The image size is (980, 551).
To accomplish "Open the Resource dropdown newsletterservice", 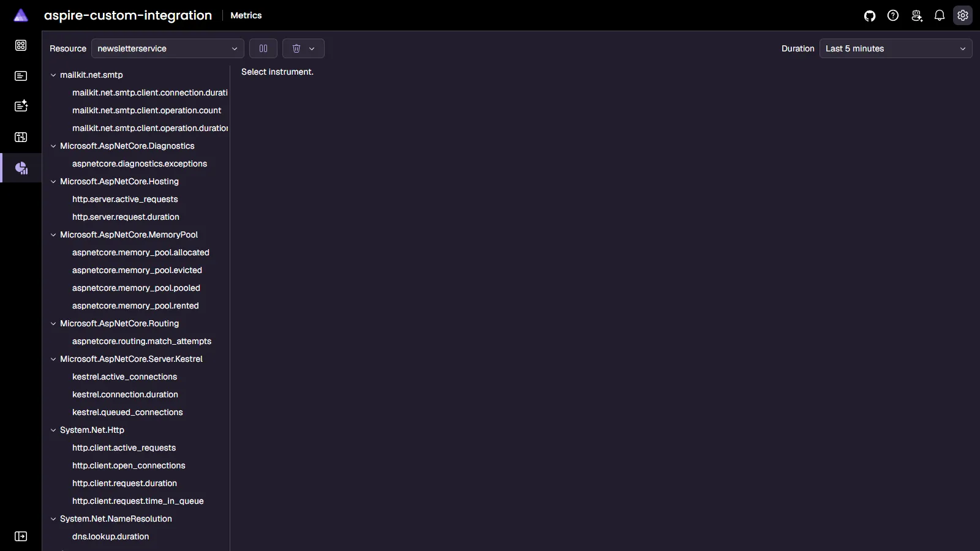I will click(x=168, y=48).
